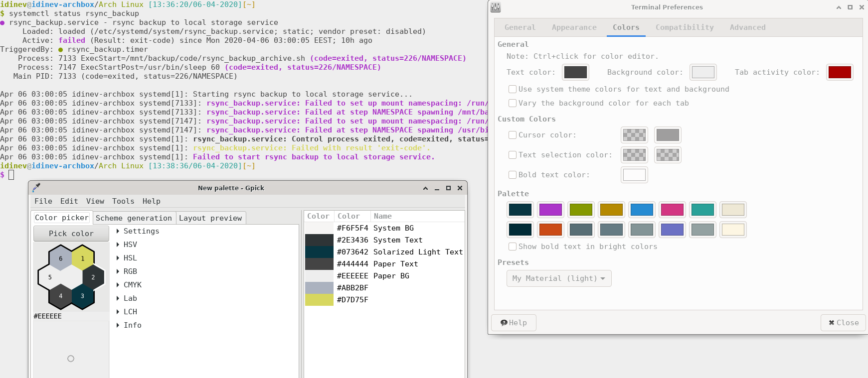Select hexagon swatch 3 in Gpick
The height and width of the screenshot is (378, 868).
pyautogui.click(x=83, y=296)
